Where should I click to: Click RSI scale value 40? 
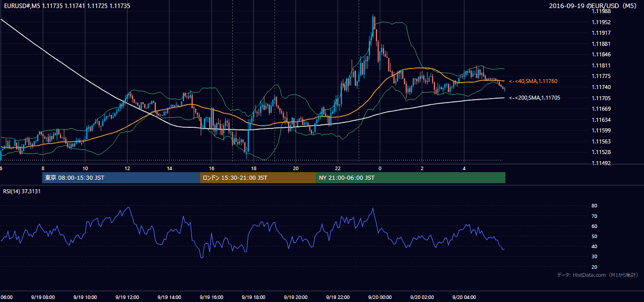pyautogui.click(x=594, y=246)
